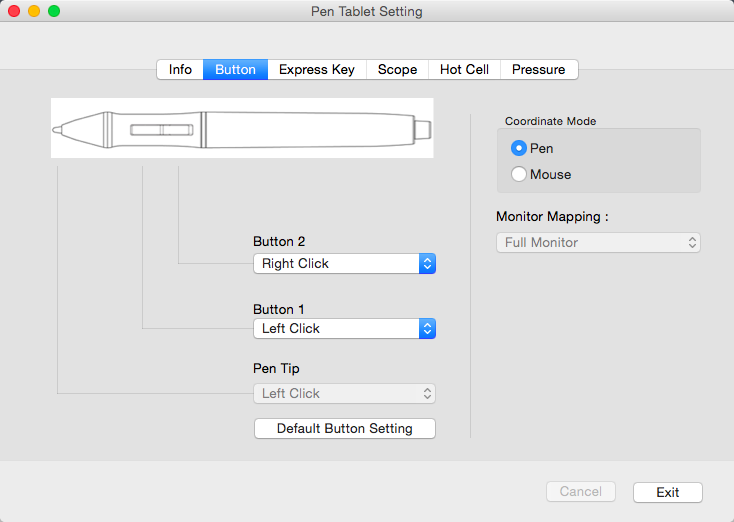Click Default Button Setting
This screenshot has height=522, width=734.
(x=345, y=428)
